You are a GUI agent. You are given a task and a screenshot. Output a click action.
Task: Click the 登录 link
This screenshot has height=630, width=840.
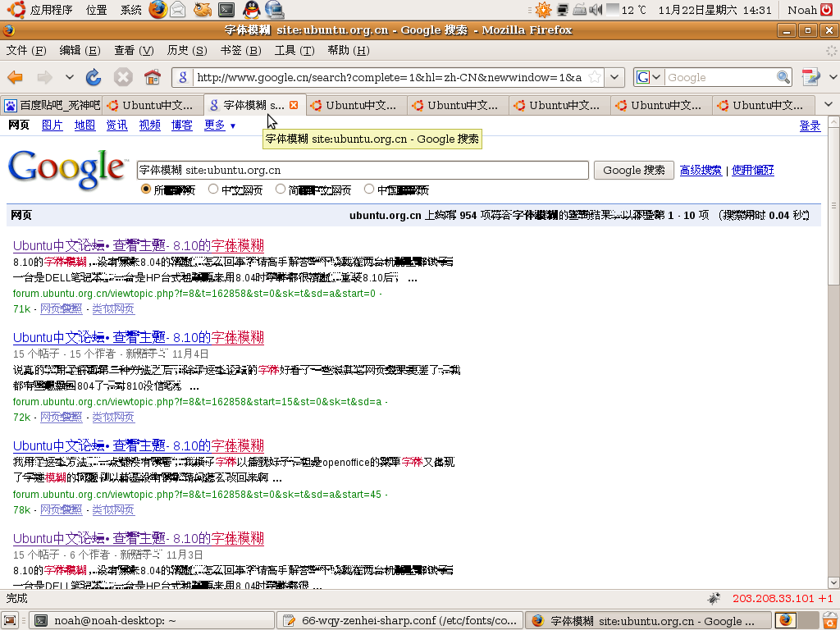pyautogui.click(x=810, y=126)
